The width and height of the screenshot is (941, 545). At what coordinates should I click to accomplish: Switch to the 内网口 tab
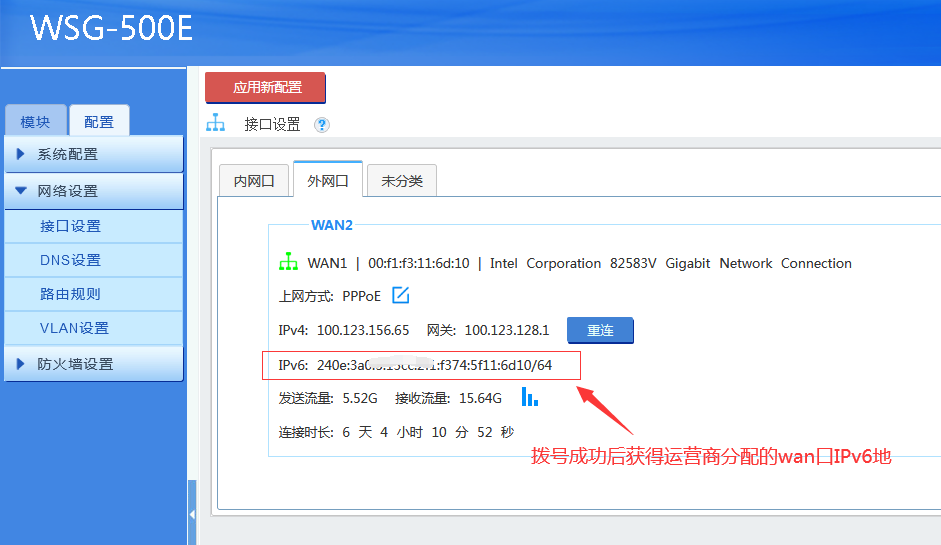click(x=254, y=181)
